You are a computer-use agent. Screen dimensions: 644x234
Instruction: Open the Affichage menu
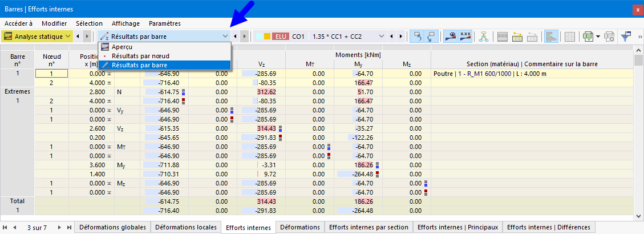127,23
